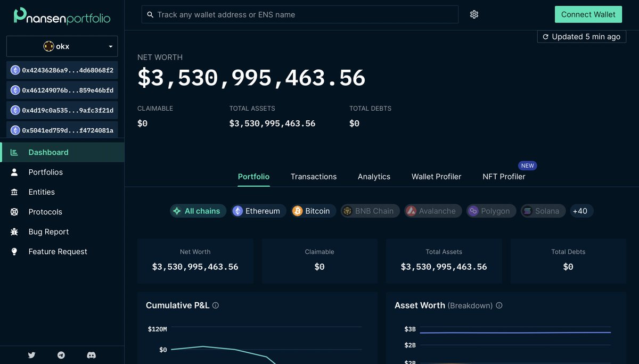Open the Discord link icon
This screenshot has width=639, height=364.
click(91, 355)
